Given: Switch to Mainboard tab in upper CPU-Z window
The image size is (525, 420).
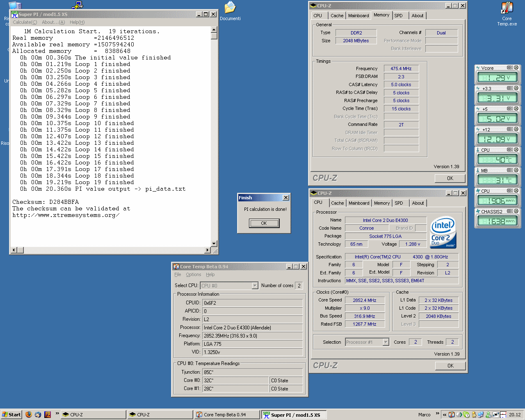Looking at the screenshot, I should (358, 16).
